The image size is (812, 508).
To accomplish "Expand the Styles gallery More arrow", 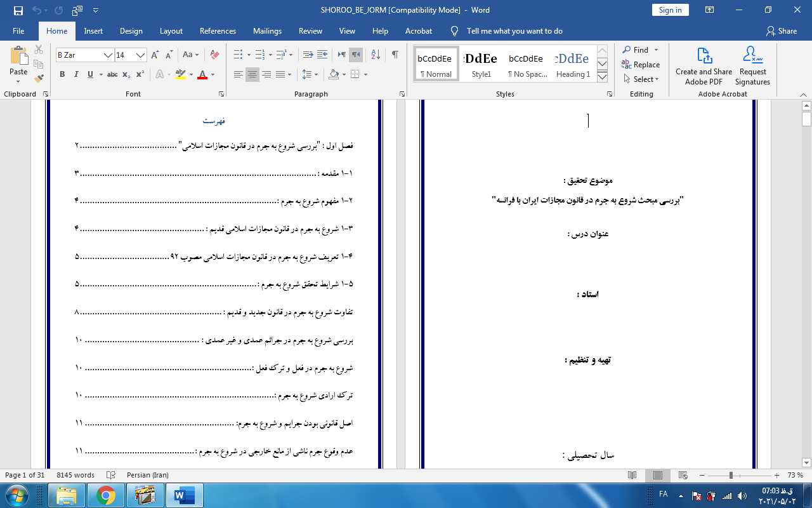I will [603, 77].
